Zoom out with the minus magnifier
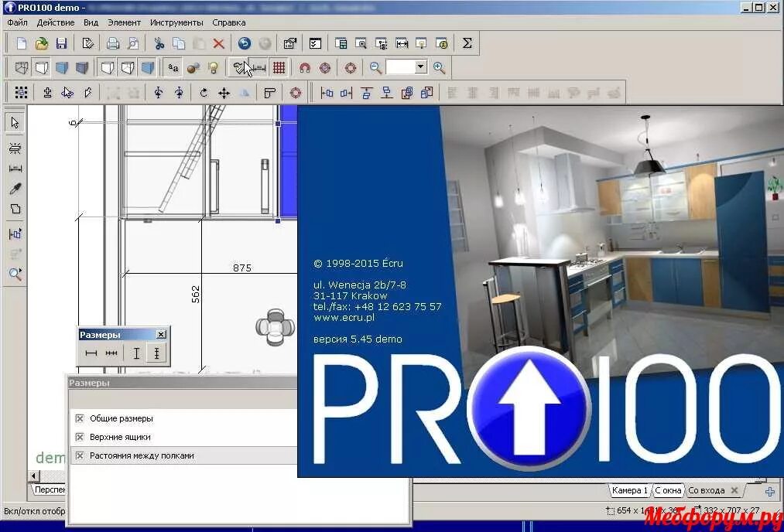Image resolution: width=784 pixels, height=532 pixels. point(375,67)
